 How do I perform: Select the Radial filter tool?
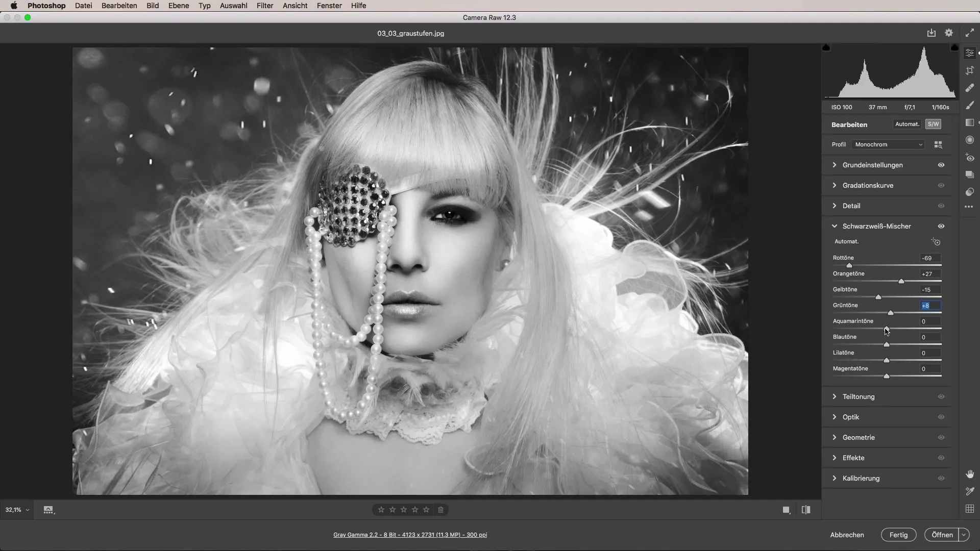(x=970, y=140)
